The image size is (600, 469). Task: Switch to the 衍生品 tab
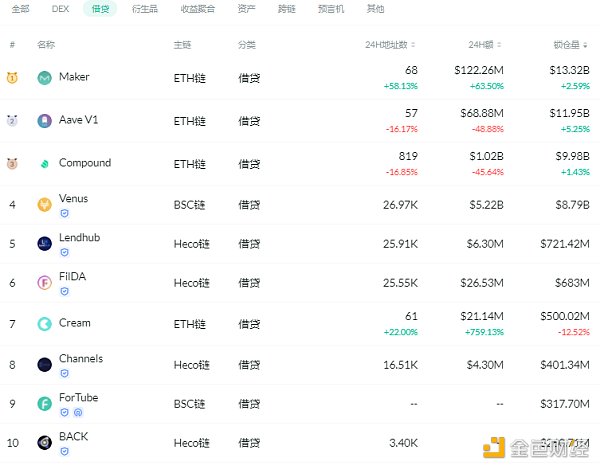pos(144,9)
